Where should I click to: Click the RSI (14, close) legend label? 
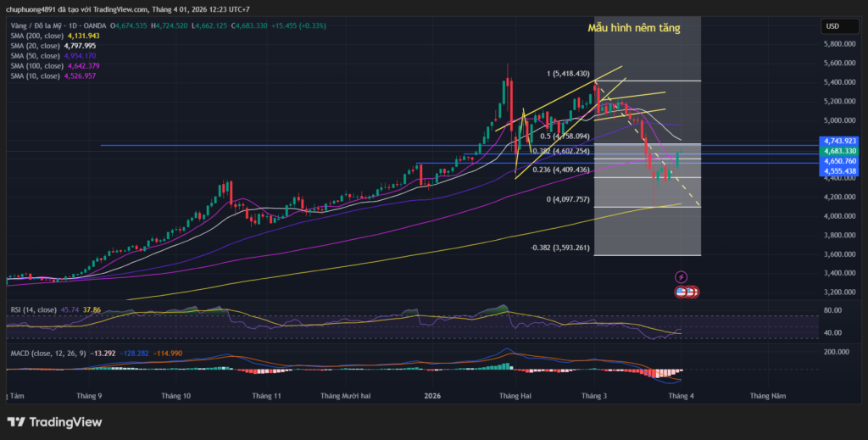click(30, 310)
